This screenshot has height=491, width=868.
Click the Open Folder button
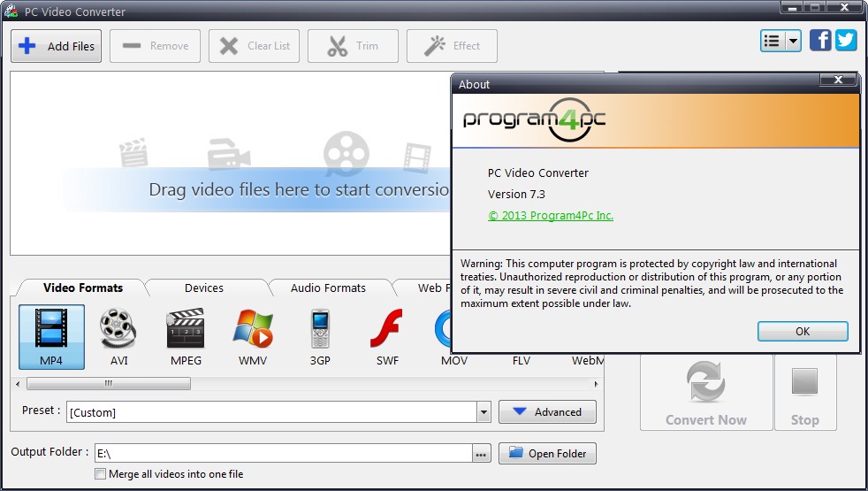pos(547,453)
